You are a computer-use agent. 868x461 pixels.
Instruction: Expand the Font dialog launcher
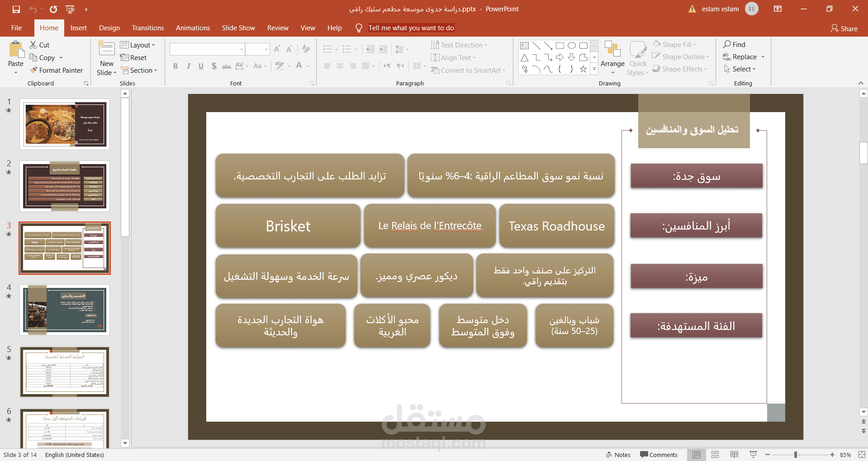tap(312, 83)
